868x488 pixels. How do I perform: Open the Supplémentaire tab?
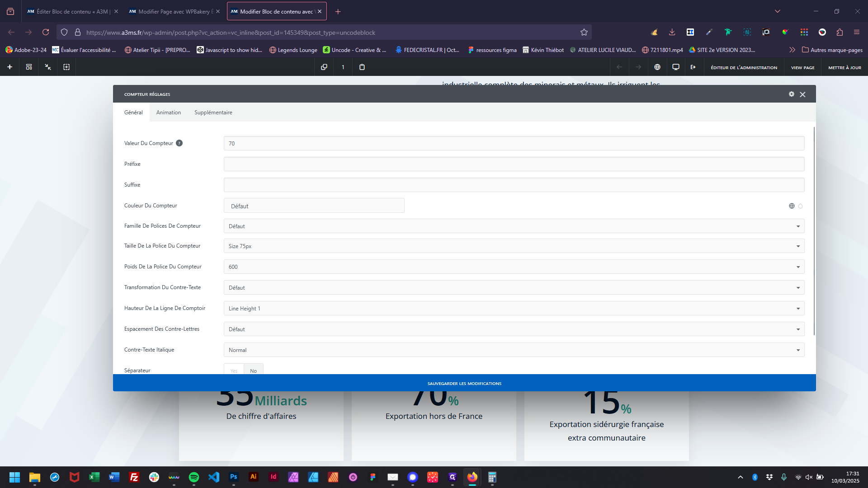[x=213, y=113]
